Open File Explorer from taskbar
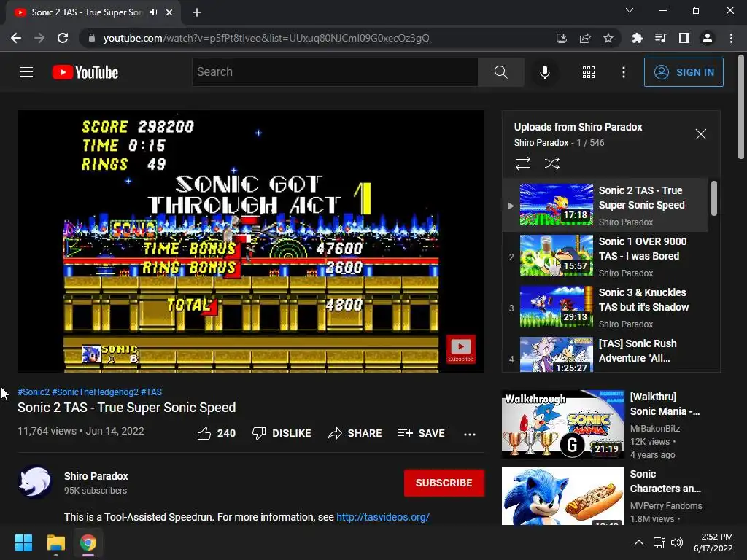747x560 pixels. 55,542
